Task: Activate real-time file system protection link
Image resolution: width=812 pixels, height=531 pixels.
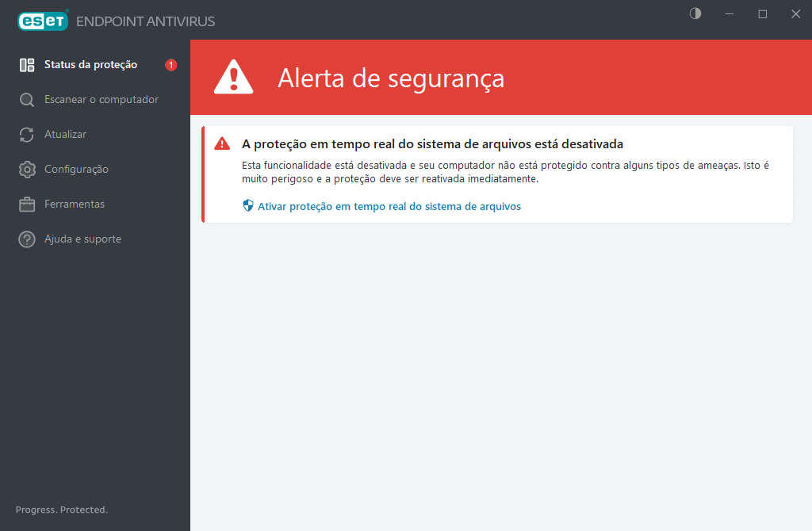Action: [x=388, y=206]
